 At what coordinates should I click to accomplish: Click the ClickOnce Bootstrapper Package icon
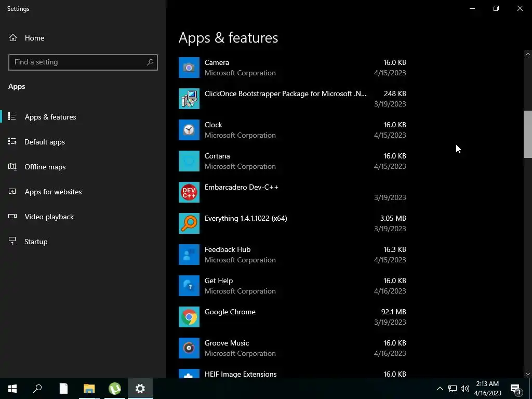[x=189, y=99]
